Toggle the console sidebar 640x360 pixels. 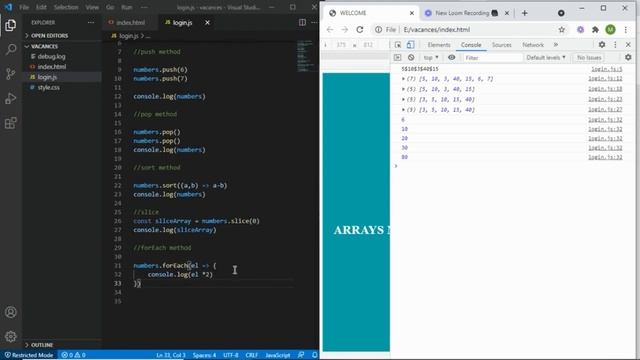[398, 58]
